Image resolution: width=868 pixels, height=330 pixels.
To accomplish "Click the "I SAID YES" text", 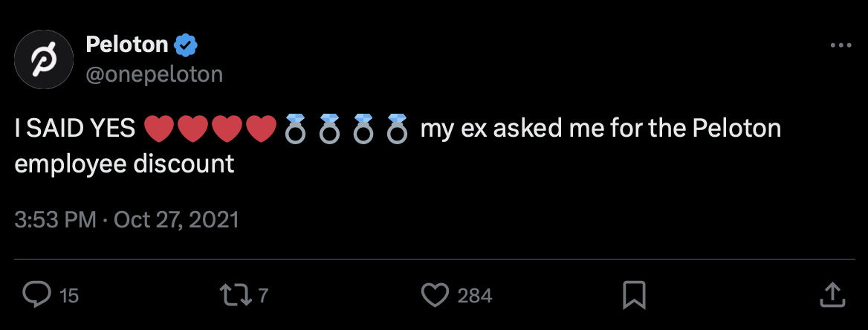I will point(74,130).
